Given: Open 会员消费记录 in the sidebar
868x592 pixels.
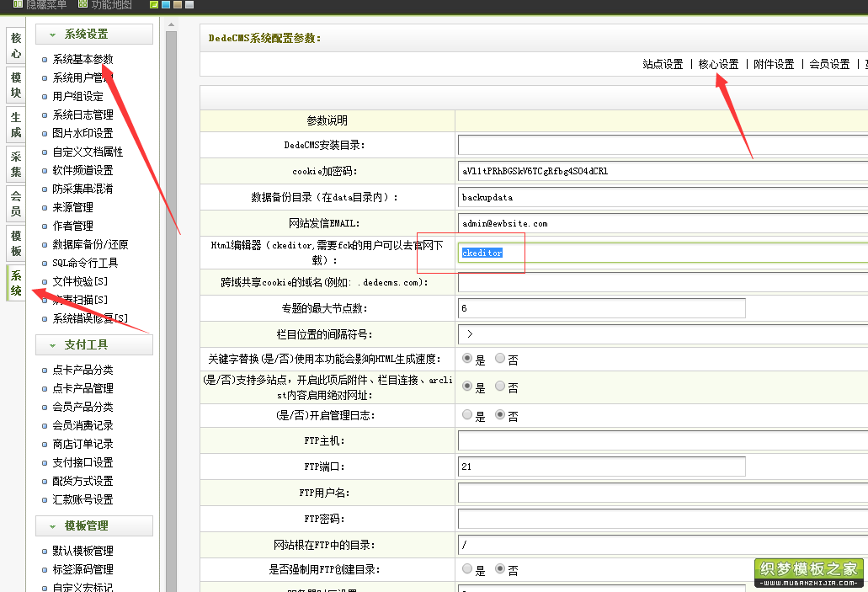Looking at the screenshot, I should pos(83,425).
